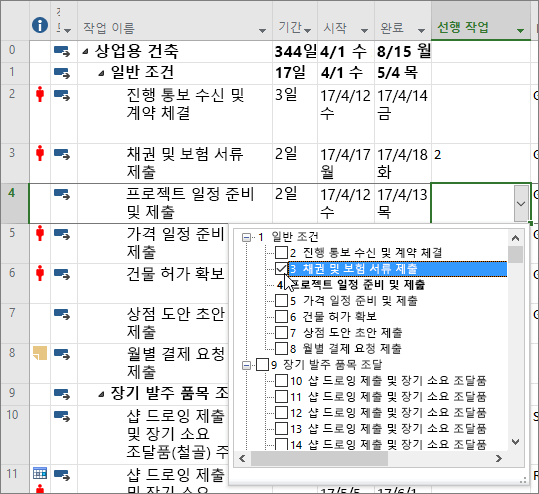539x494 pixels.
Task: Collapse 장기 발주 품목 summary task in grid
Action: pyautogui.click(x=101, y=394)
